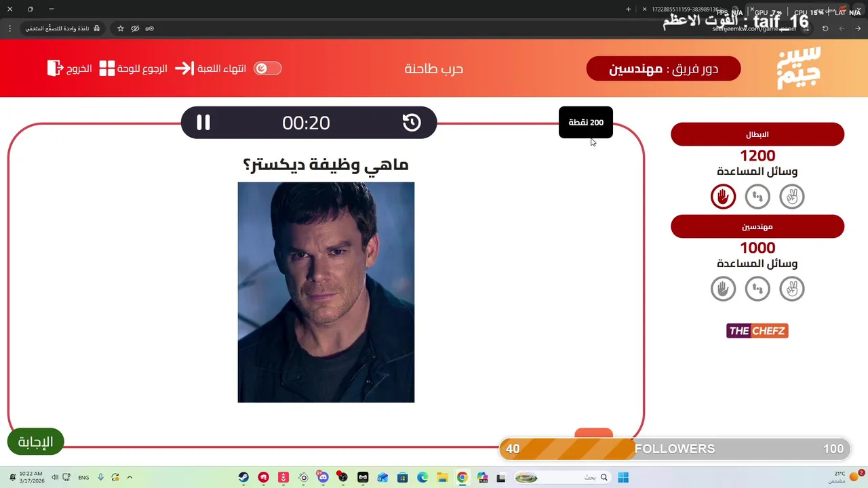Reset the timer with the restart icon
The width and height of the screenshot is (868, 488).
pos(412,123)
